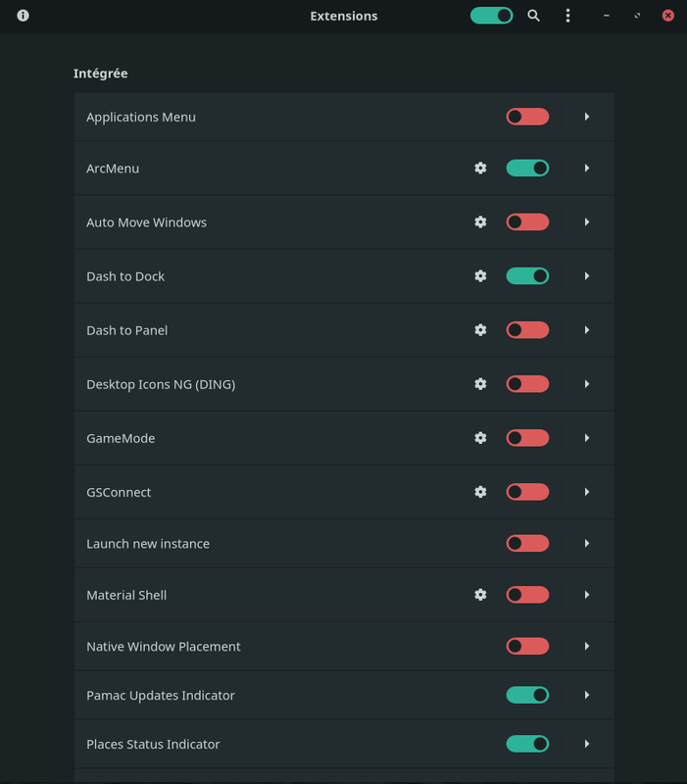Enable the Native Window Placement switch
The image size is (687, 784).
[527, 646]
